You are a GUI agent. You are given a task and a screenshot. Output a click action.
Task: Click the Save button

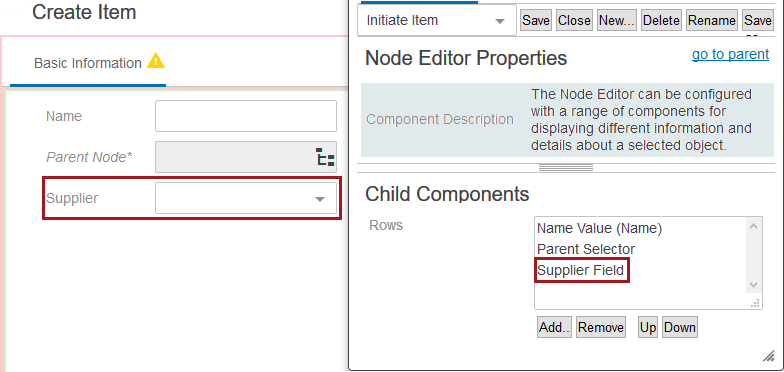coord(536,20)
